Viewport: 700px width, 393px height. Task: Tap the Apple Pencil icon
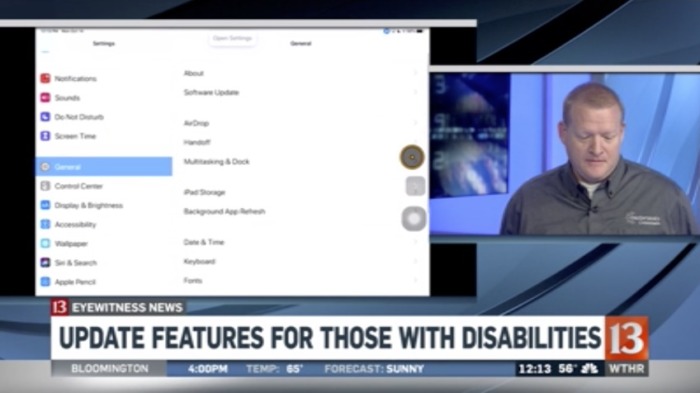[45, 282]
